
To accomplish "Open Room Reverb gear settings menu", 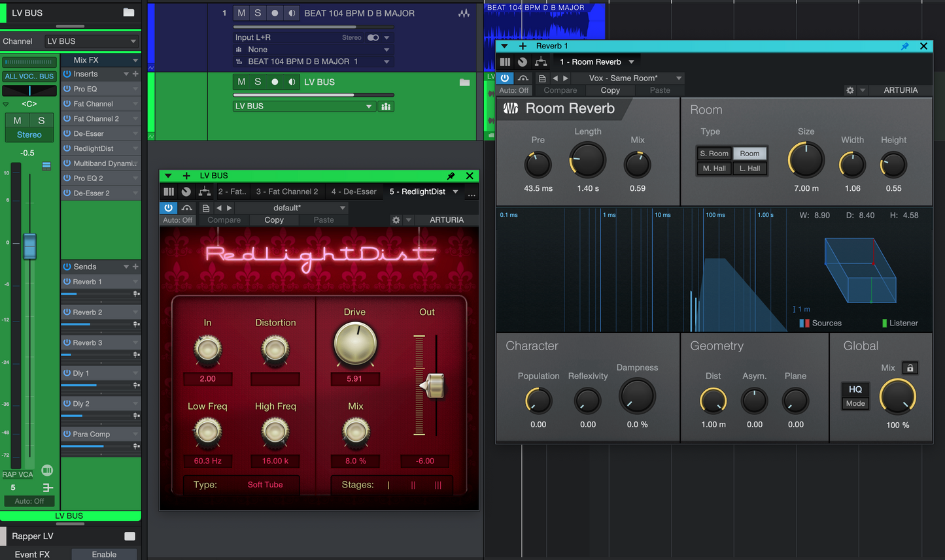I will click(x=850, y=90).
